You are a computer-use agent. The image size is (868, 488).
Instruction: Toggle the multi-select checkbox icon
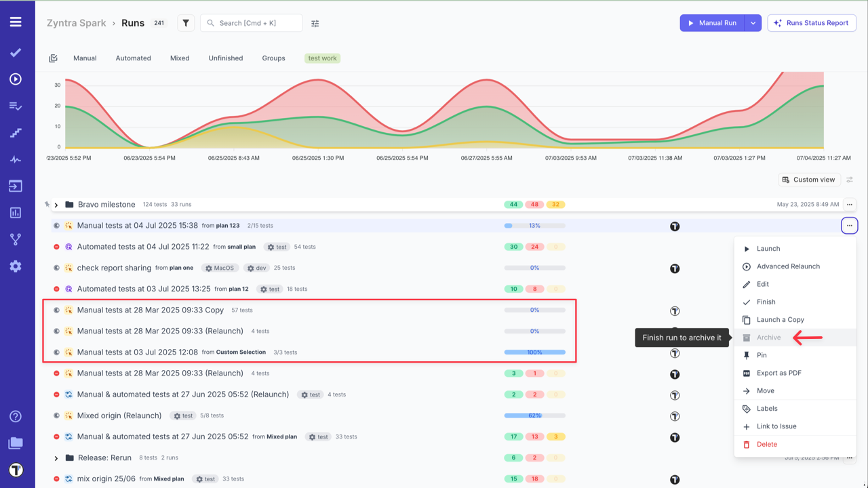pyautogui.click(x=53, y=58)
